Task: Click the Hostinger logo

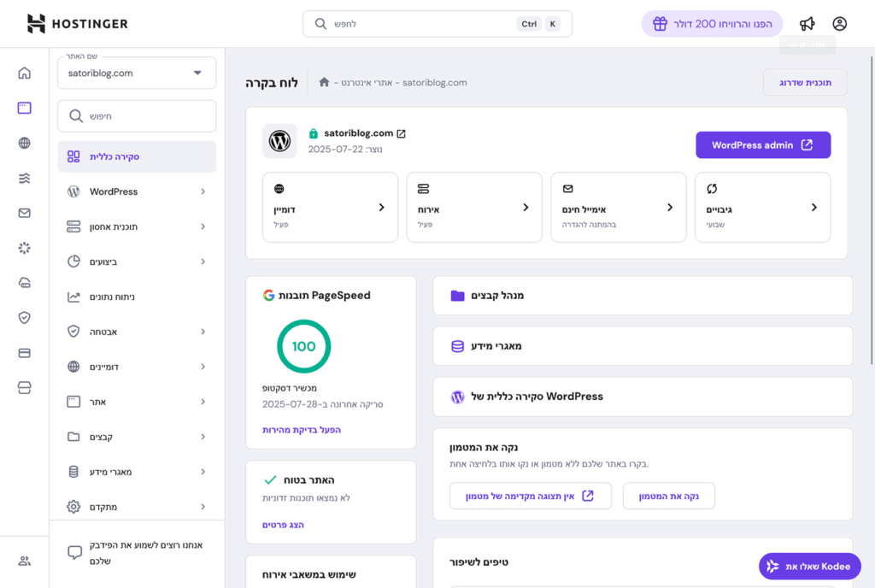Action: coord(78,23)
